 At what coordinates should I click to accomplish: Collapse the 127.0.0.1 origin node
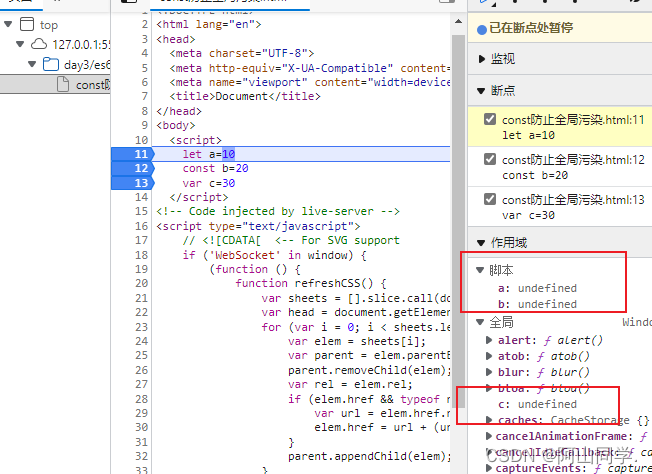20,44
